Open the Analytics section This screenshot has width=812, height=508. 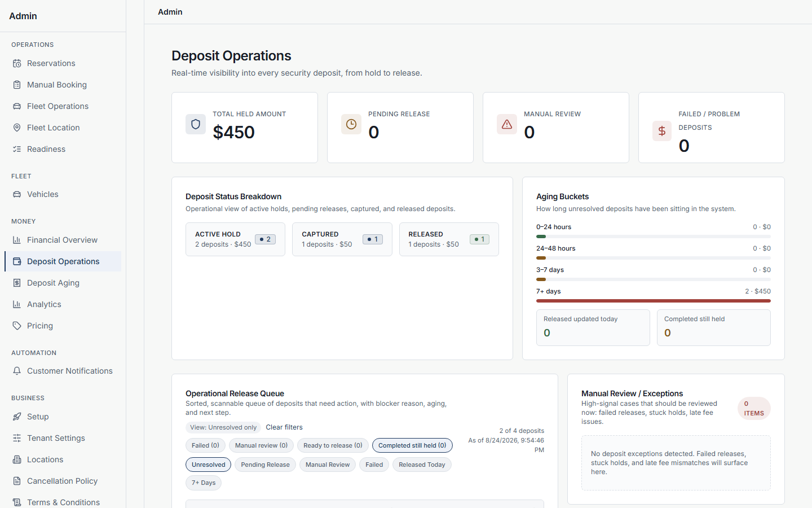pyautogui.click(x=63, y=304)
